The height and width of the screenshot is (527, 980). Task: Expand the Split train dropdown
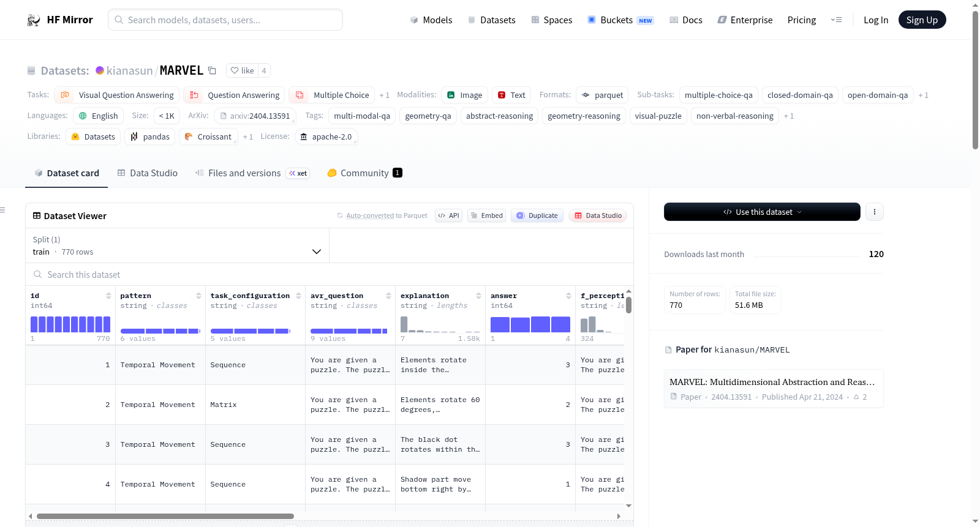(178, 245)
